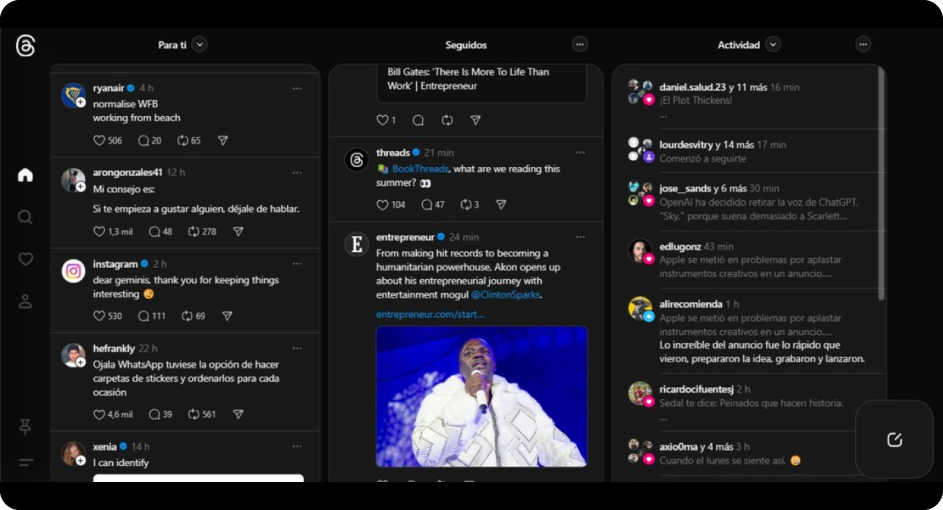The image size is (943, 510).
Task: Open more options on ryanair post
Action: [297, 88]
